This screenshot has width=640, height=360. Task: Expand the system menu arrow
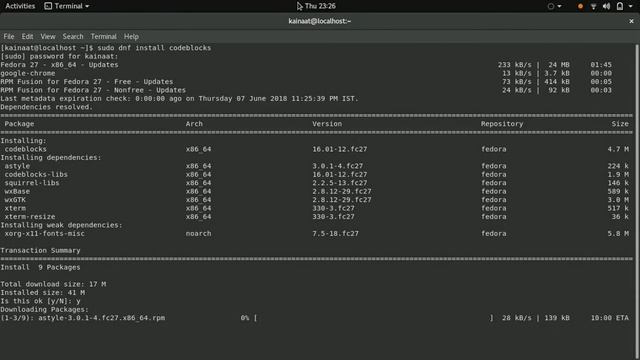click(x=630, y=7)
